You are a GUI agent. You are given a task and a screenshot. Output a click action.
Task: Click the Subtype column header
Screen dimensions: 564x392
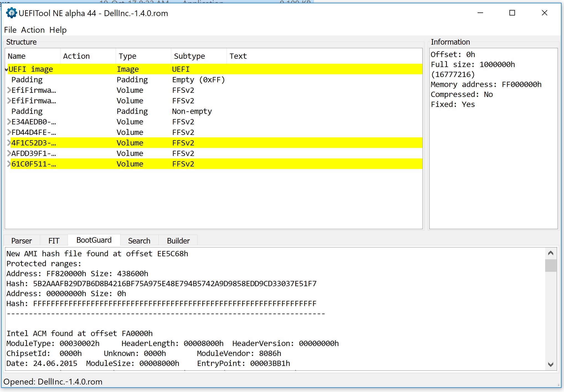pos(189,56)
